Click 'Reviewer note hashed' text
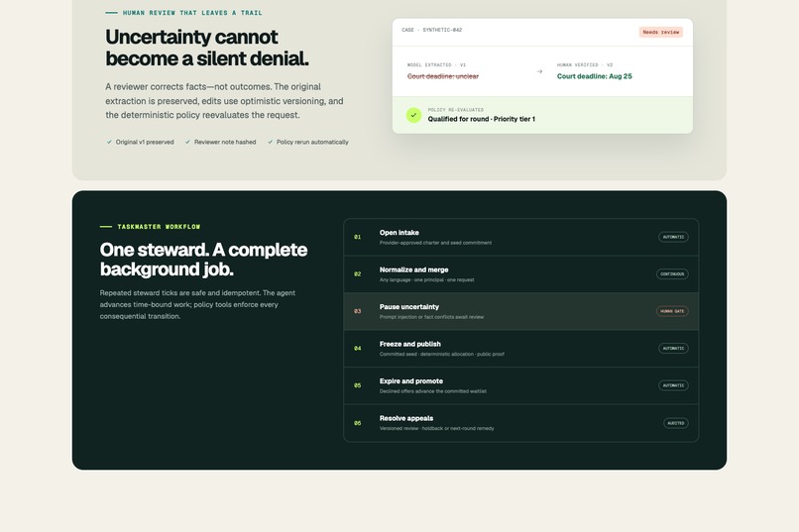Image resolution: width=799 pixels, height=532 pixels. pos(225,142)
